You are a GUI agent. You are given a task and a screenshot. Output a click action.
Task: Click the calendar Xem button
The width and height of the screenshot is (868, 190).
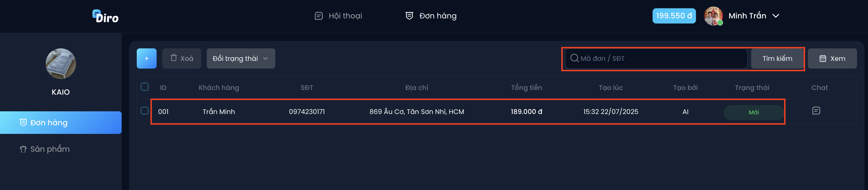tap(832, 58)
